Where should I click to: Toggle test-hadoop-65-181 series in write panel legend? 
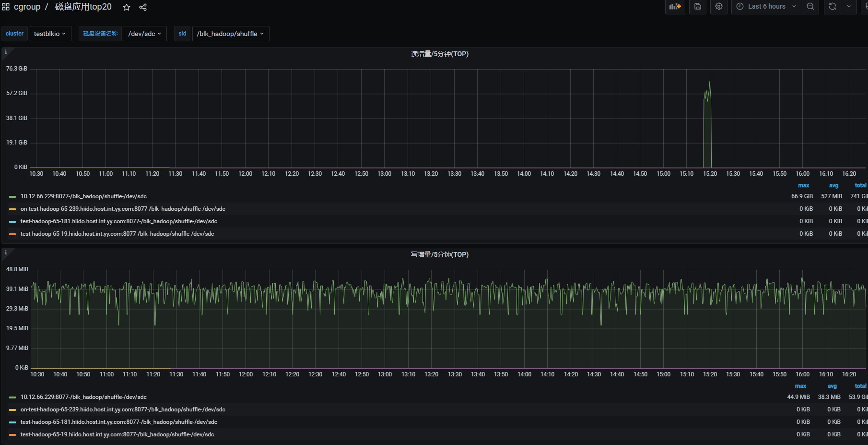118,422
